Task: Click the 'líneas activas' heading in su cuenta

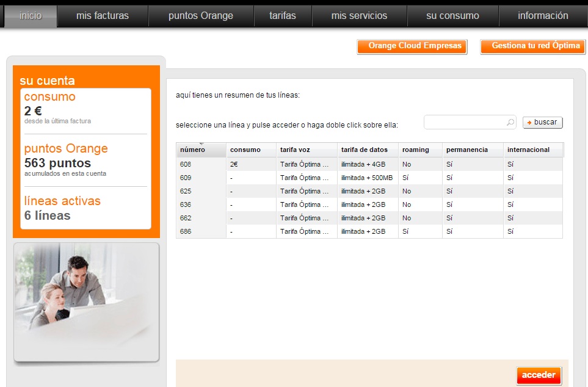Action: pos(62,201)
